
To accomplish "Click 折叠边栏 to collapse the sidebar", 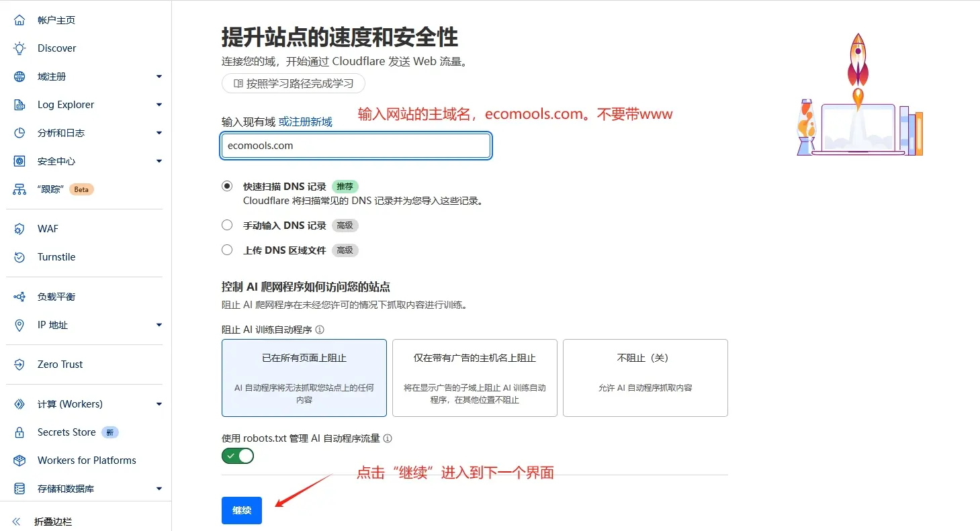I will 53,522.
